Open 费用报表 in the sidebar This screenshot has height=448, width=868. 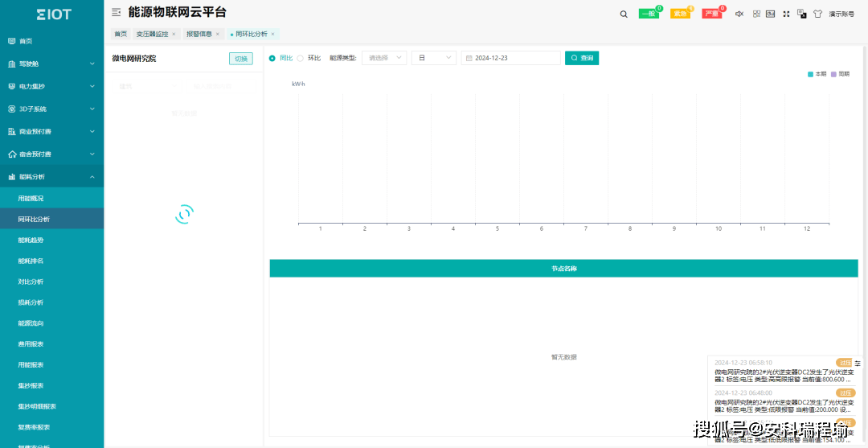(52, 344)
